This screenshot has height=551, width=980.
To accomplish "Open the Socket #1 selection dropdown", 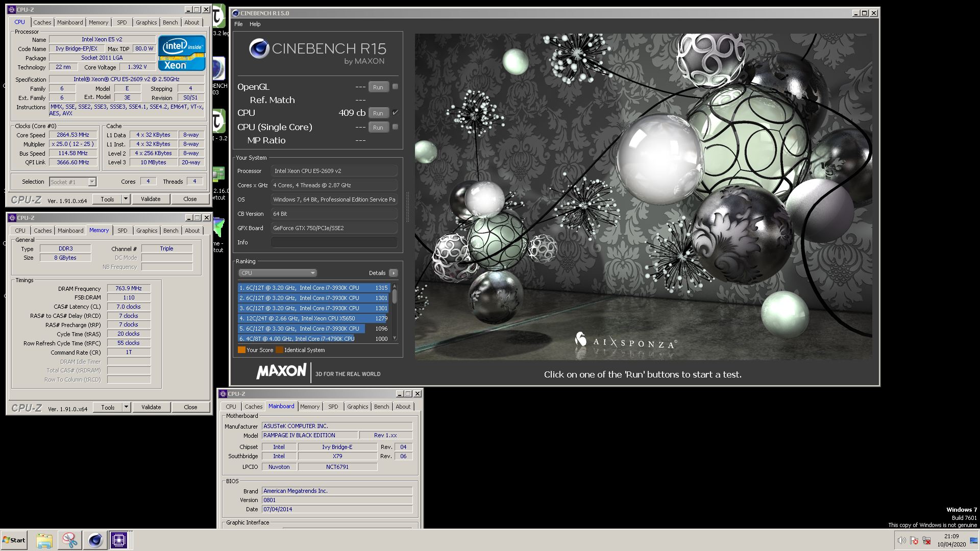I will [x=72, y=182].
